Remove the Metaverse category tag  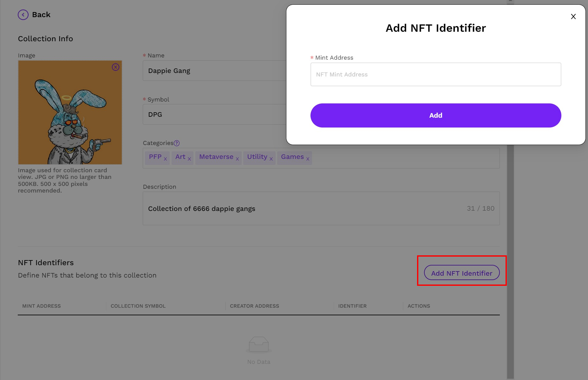pyautogui.click(x=237, y=159)
